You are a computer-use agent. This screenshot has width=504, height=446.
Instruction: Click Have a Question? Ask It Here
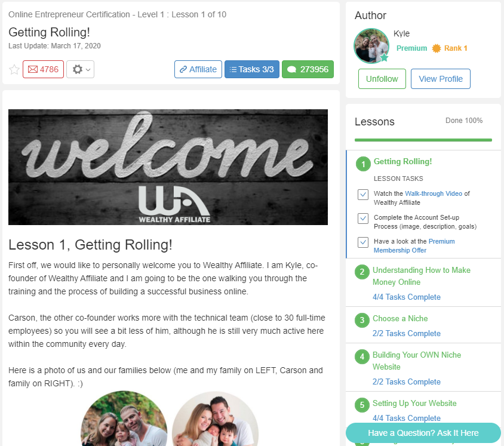tap(423, 433)
